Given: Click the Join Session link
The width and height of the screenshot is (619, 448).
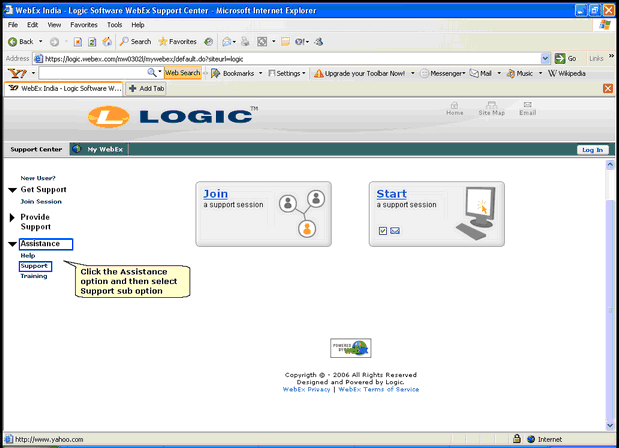Looking at the screenshot, I should pyautogui.click(x=41, y=201).
